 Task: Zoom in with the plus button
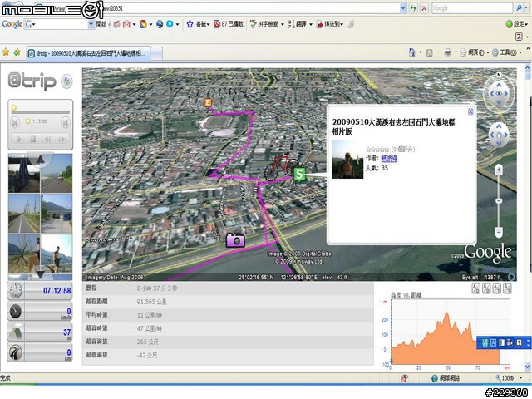coord(499,170)
